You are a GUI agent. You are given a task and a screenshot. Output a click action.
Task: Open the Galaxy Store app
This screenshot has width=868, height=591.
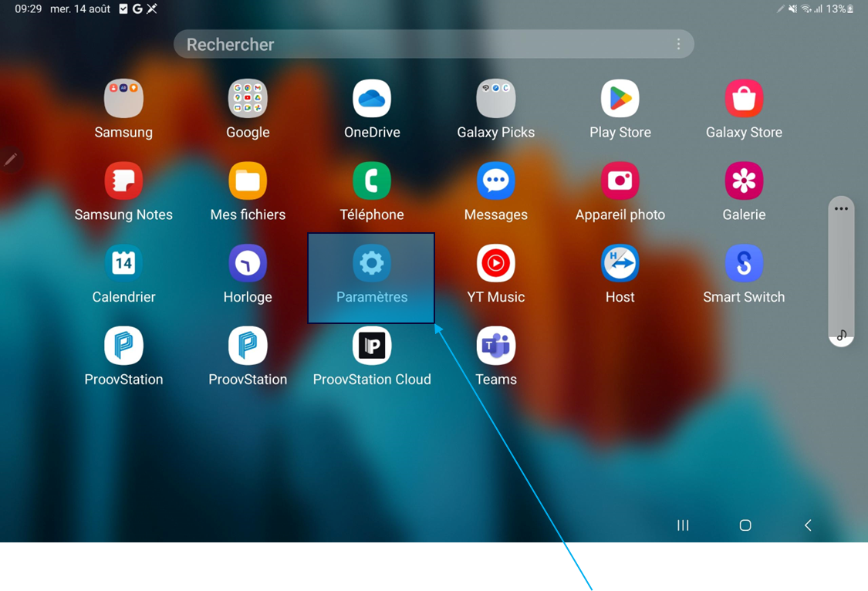point(744,100)
